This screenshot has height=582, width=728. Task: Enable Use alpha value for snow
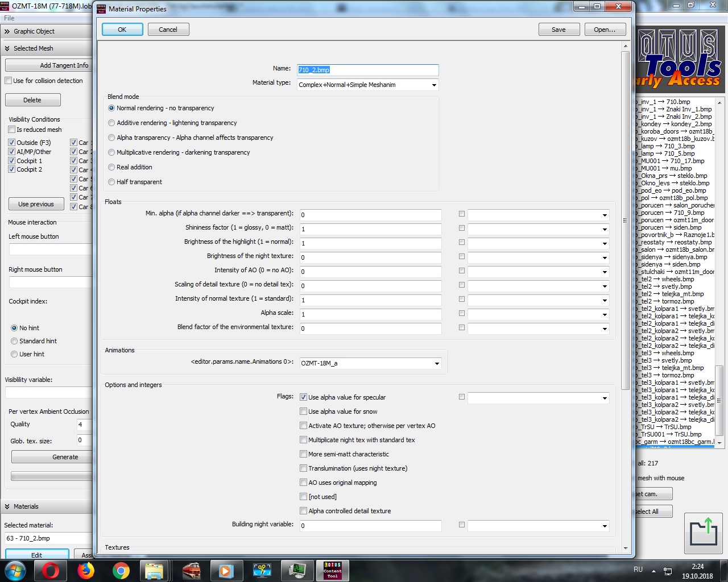tap(304, 411)
